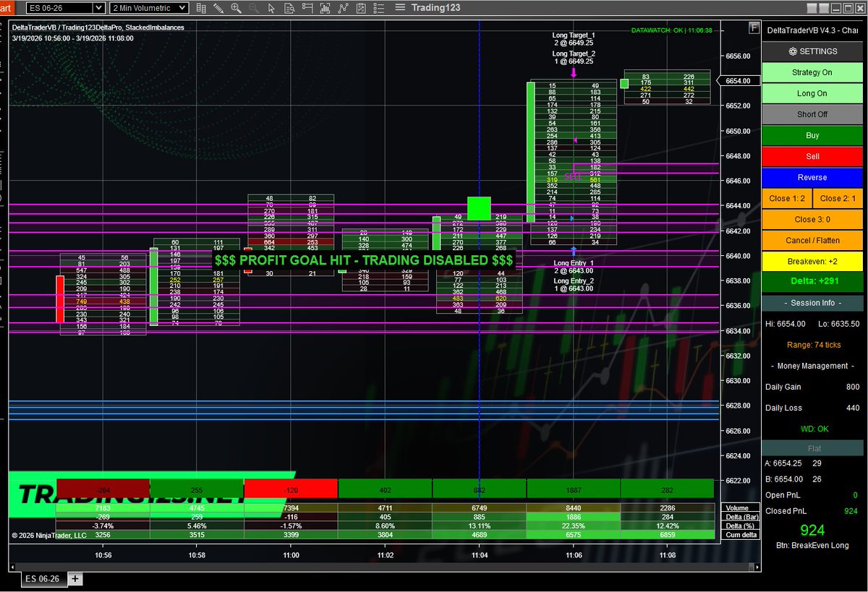The image size is (868, 592).
Task: Click the zoom-in magnifier icon
Action: click(235, 8)
